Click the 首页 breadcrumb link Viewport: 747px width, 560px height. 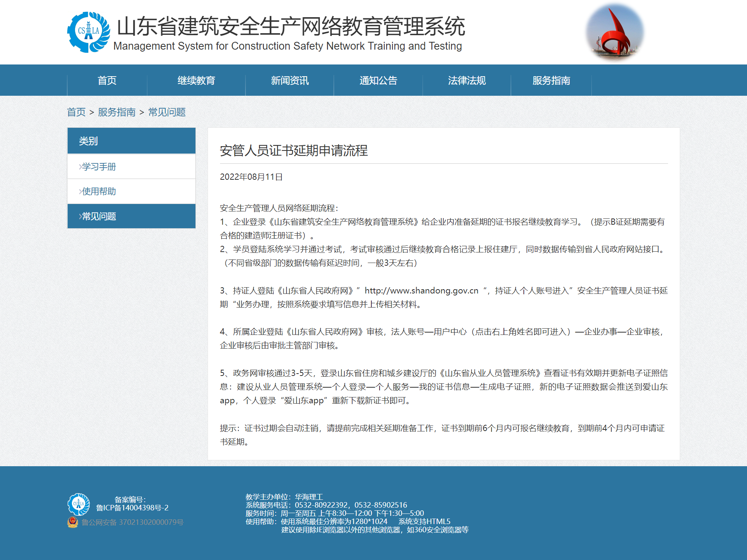pyautogui.click(x=76, y=113)
